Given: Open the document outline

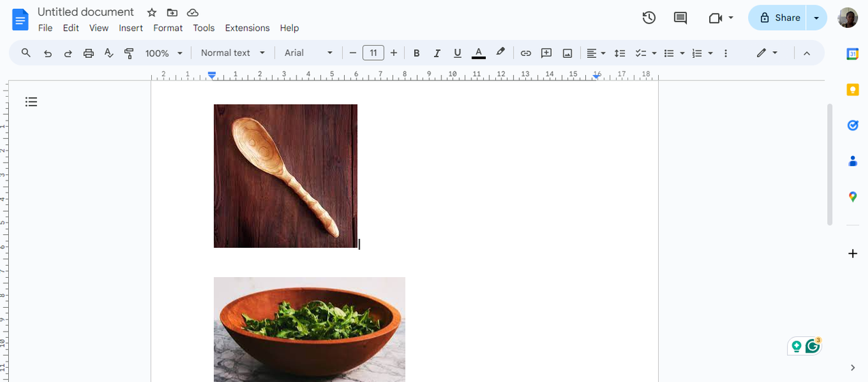Looking at the screenshot, I should 31,102.
